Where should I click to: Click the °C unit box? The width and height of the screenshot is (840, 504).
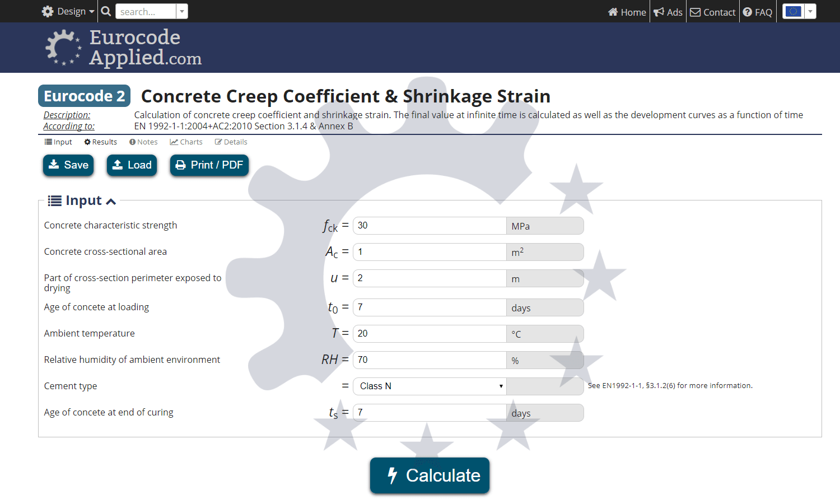pyautogui.click(x=545, y=334)
